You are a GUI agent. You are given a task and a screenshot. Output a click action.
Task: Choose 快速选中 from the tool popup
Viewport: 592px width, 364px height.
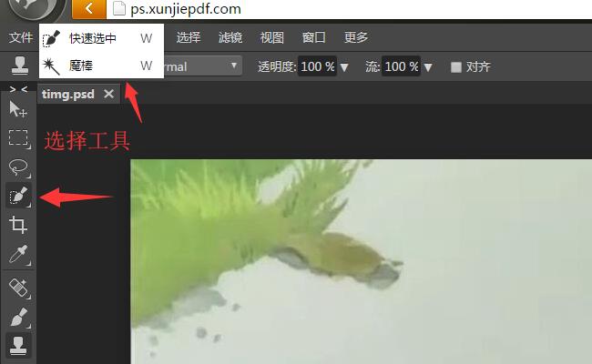tap(101, 38)
